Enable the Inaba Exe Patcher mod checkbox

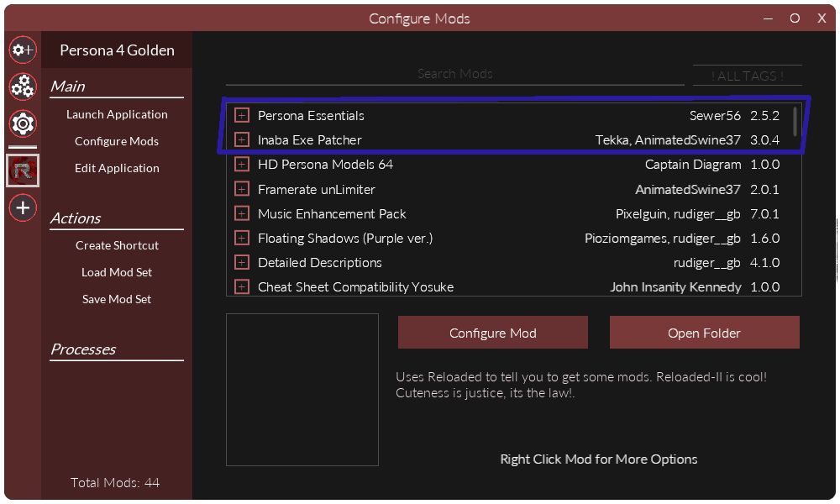(242, 139)
